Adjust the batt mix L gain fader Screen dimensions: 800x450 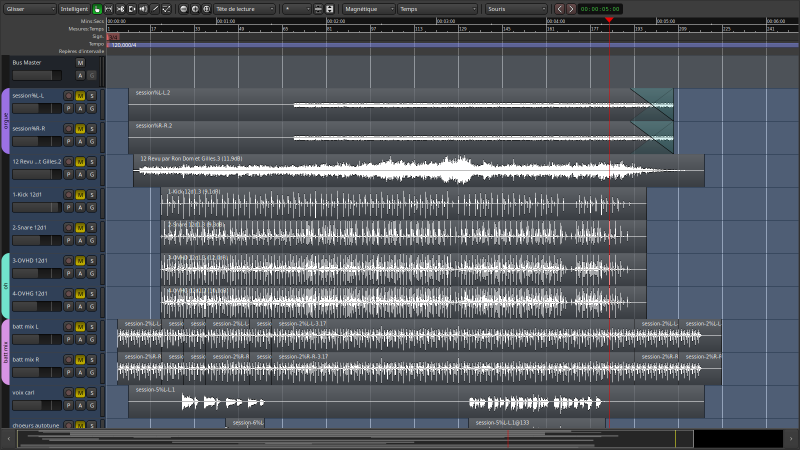pos(37,339)
